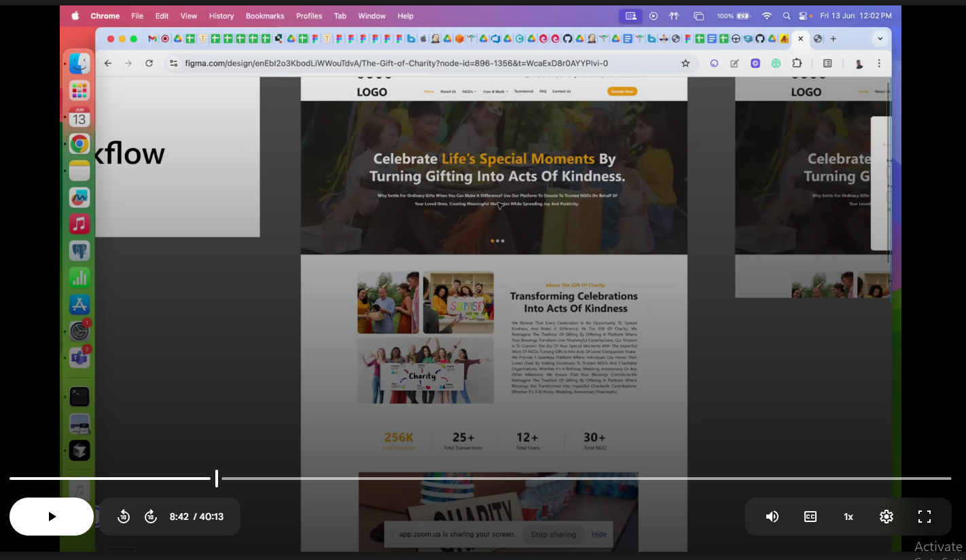This screenshot has height=560, width=966.
Task: Click the screen sharing status icon
Action: pyautogui.click(x=630, y=16)
